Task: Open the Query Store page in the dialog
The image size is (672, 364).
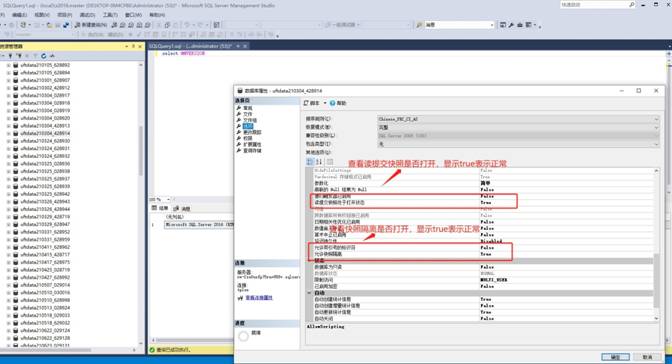Action: tap(252, 150)
